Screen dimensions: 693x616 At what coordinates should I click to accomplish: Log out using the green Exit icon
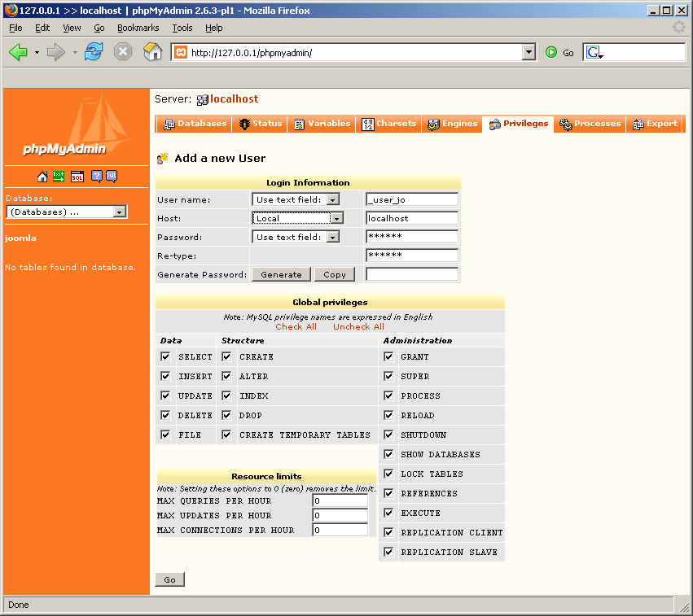(58, 176)
